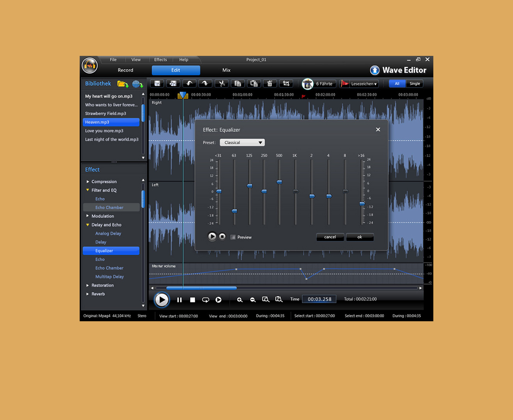Expand the Reverb effect group
The image size is (513, 420).
pos(88,294)
